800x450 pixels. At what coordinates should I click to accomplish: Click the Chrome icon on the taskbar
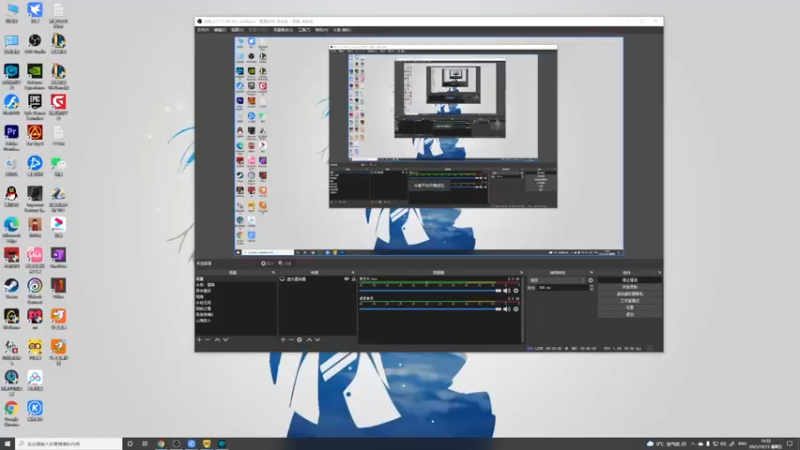(161, 444)
